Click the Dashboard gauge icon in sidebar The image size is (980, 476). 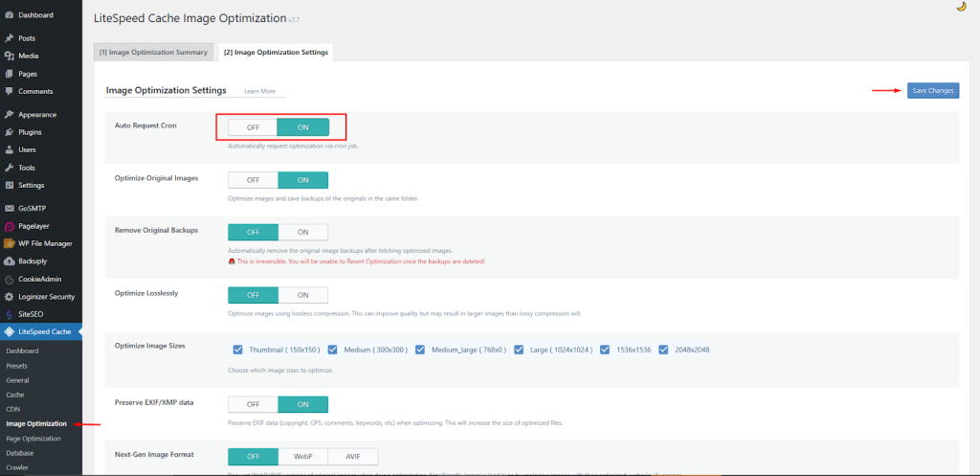[x=10, y=15]
